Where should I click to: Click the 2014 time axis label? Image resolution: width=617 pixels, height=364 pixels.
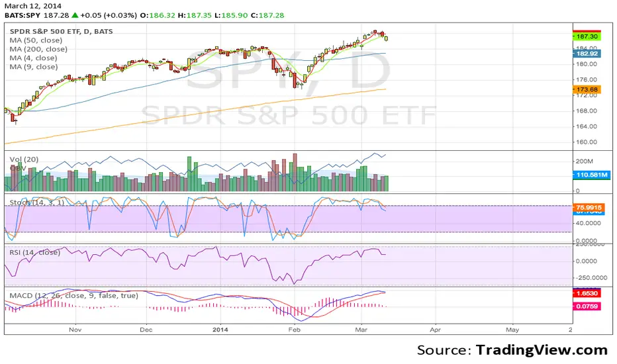pyautogui.click(x=220, y=330)
